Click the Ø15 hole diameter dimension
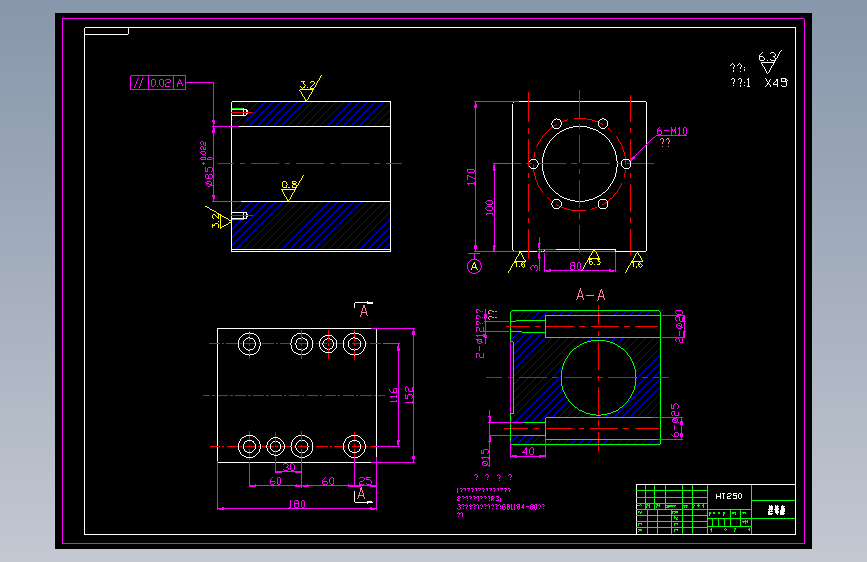 pos(485,457)
